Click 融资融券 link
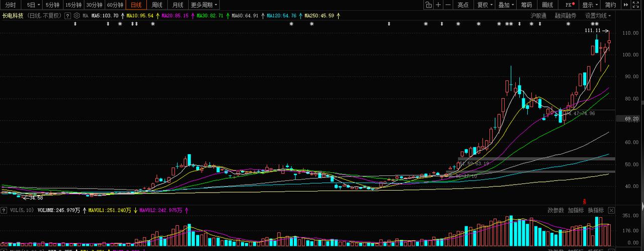The width and height of the screenshot is (644, 251). (x=566, y=16)
